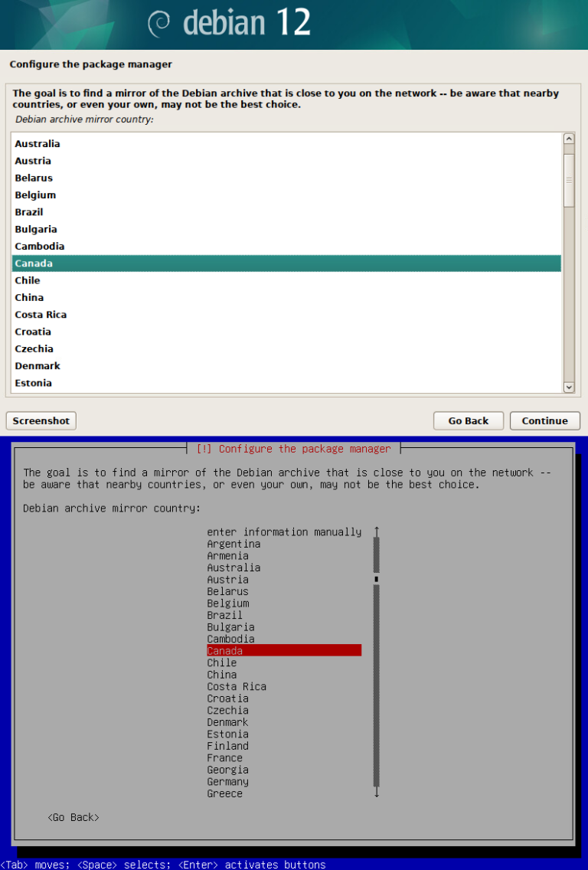The height and width of the screenshot is (870, 588).
Task: Click the Debian swirl logo in the banner
Action: pyautogui.click(x=158, y=24)
